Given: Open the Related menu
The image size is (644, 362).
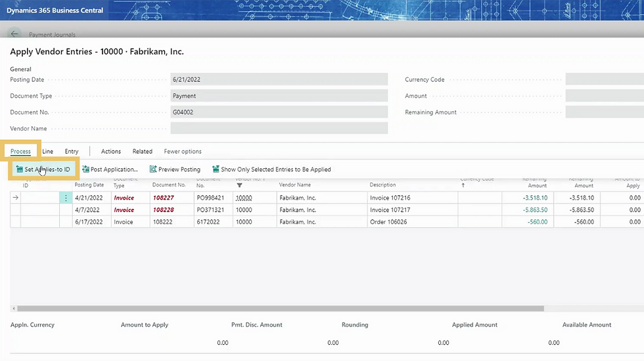Looking at the screenshot, I should [143, 152].
